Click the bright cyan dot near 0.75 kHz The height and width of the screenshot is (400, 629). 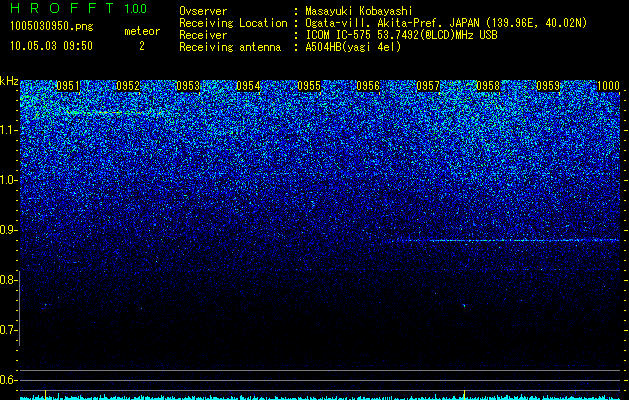[464, 306]
